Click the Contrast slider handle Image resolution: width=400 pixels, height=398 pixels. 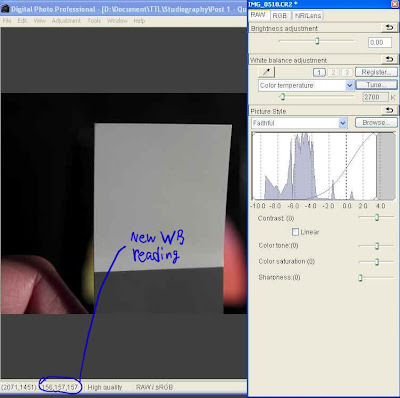377,217
